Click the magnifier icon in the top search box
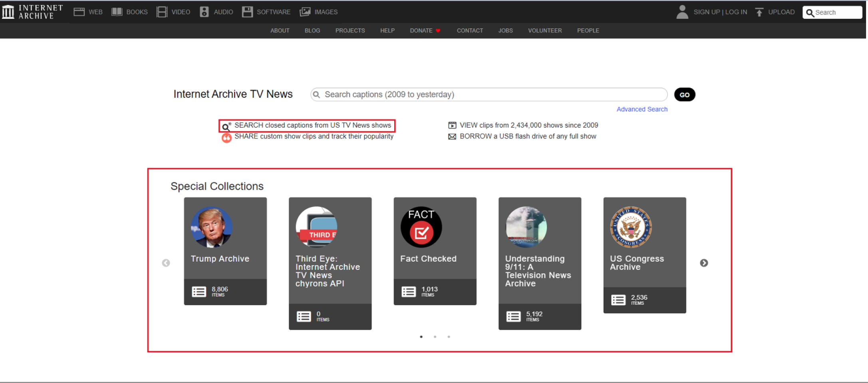Screen dimensions: 868x383 [810, 13]
